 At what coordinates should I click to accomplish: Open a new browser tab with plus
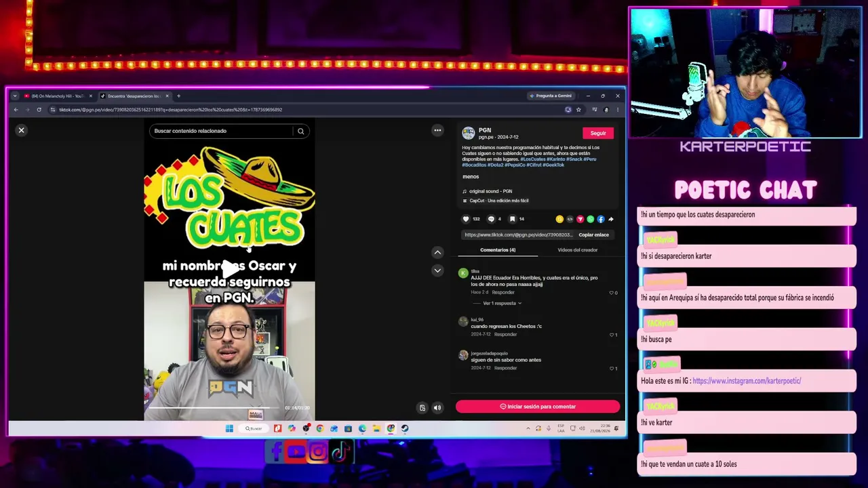[x=178, y=96]
